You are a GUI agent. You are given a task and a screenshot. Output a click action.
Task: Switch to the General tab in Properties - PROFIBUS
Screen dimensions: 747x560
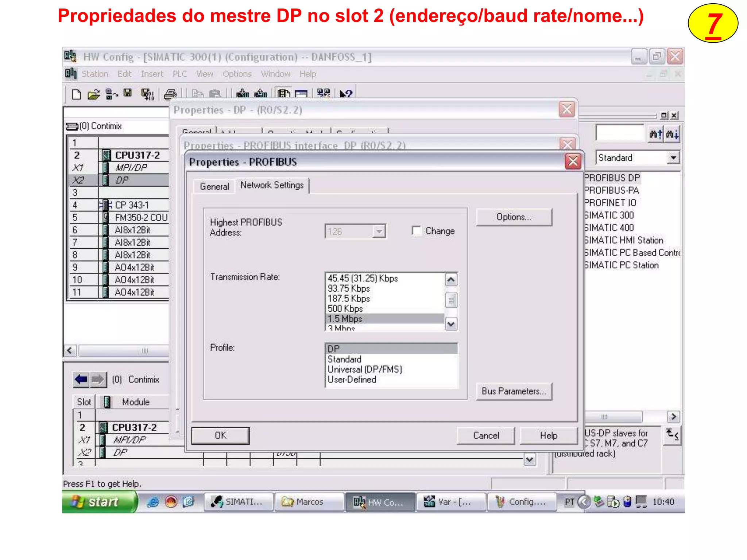[214, 186]
